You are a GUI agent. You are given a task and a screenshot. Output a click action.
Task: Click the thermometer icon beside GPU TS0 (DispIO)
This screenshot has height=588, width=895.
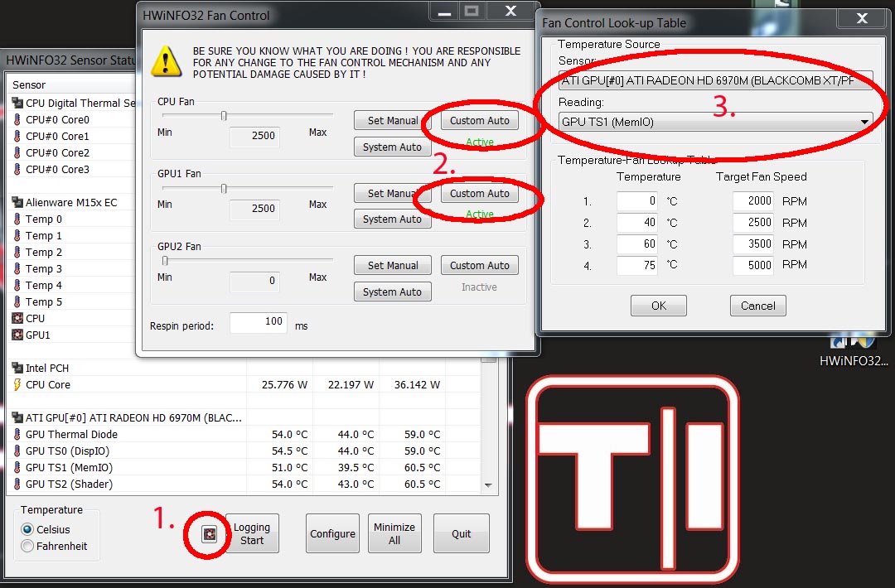(17, 451)
